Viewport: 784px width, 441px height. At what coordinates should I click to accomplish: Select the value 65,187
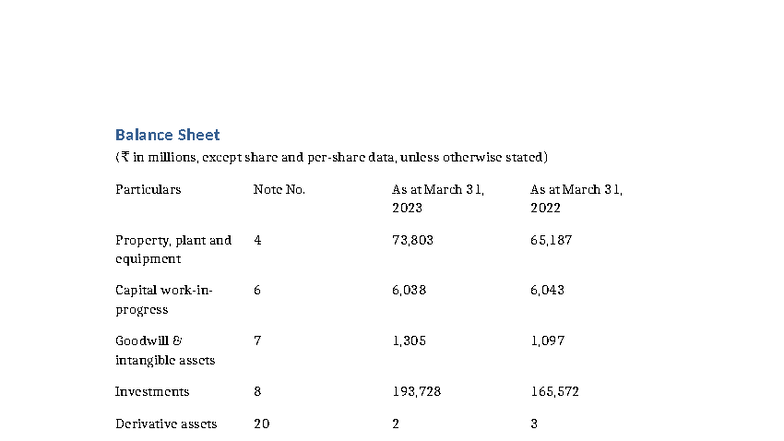pyautogui.click(x=551, y=240)
